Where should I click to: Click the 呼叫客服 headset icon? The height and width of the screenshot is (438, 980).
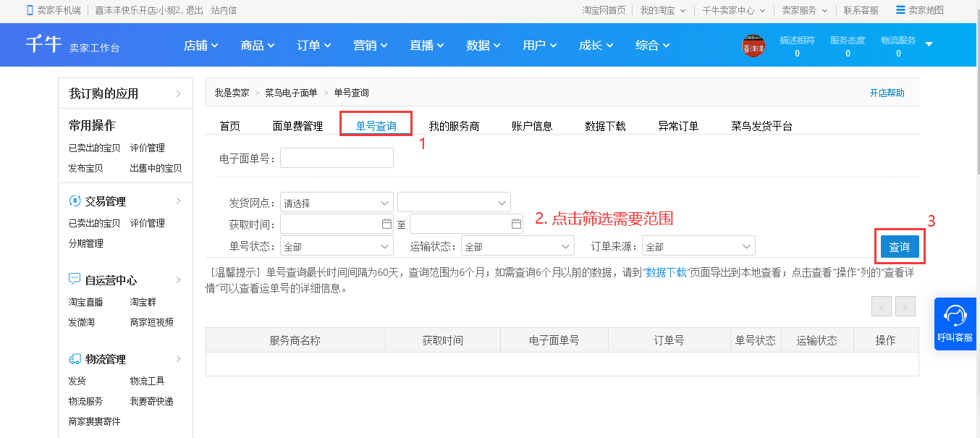pos(955,316)
